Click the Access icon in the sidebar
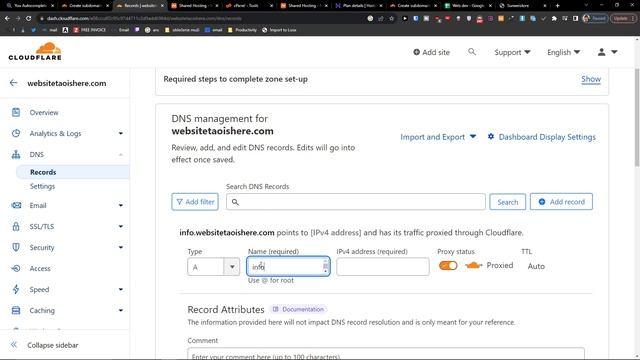 pos(16,268)
